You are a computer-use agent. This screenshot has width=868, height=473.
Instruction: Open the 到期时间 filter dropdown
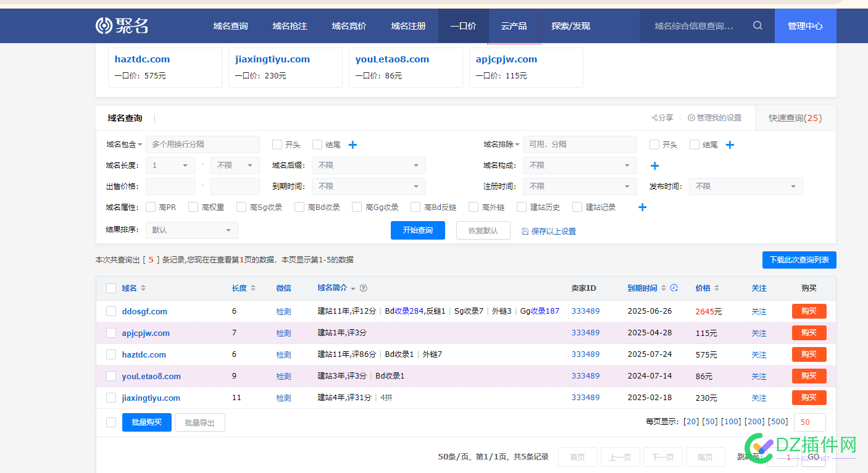tap(369, 186)
